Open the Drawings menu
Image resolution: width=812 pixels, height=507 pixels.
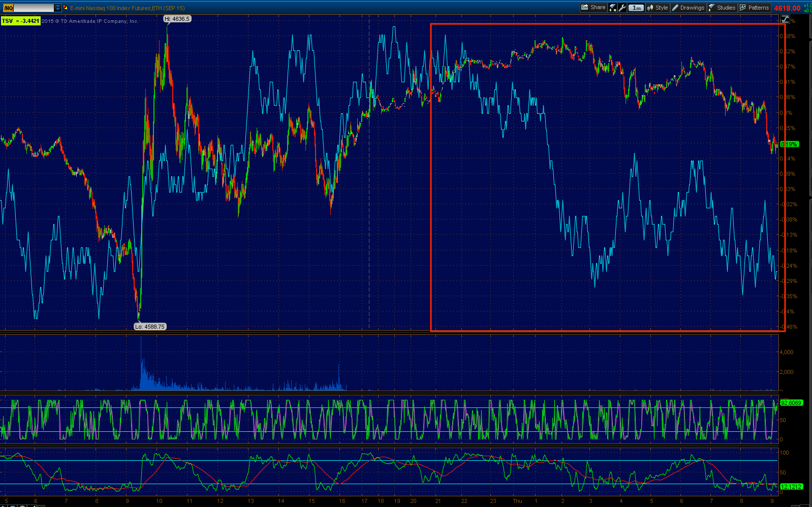(688, 8)
